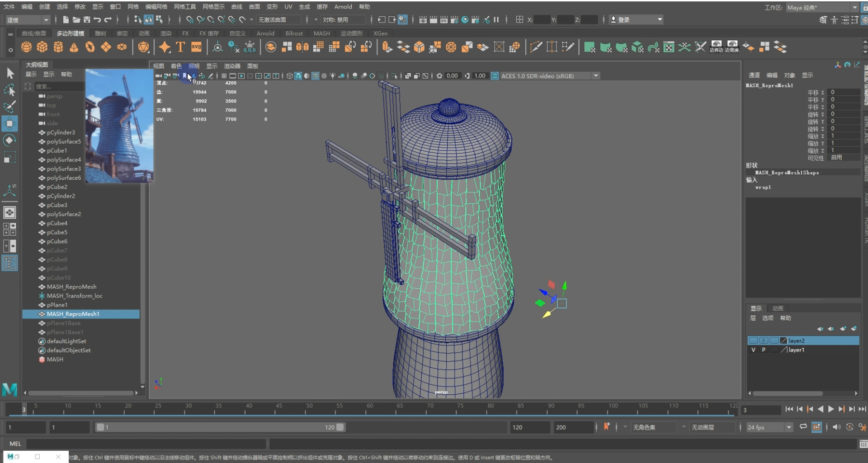Click the wrap1 input node entry
Screen dimensions: 868x463
(763, 187)
